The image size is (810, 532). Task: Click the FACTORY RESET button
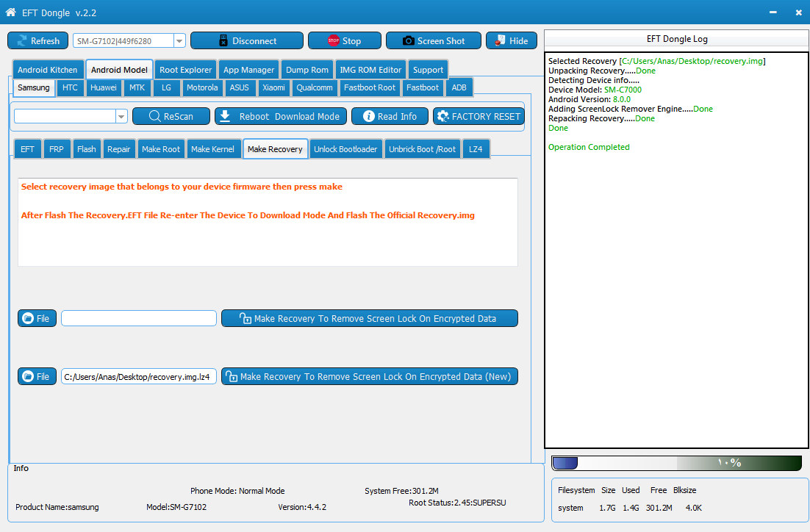[479, 116]
